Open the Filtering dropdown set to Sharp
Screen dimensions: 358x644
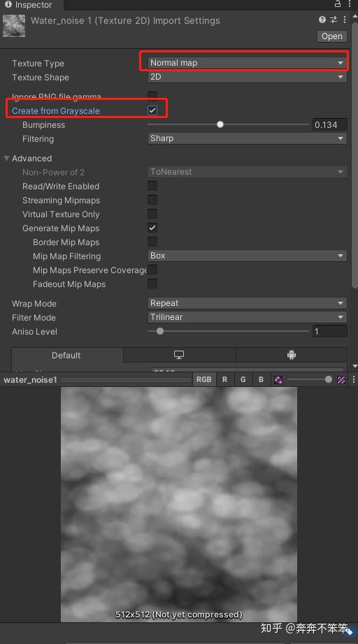pos(247,138)
